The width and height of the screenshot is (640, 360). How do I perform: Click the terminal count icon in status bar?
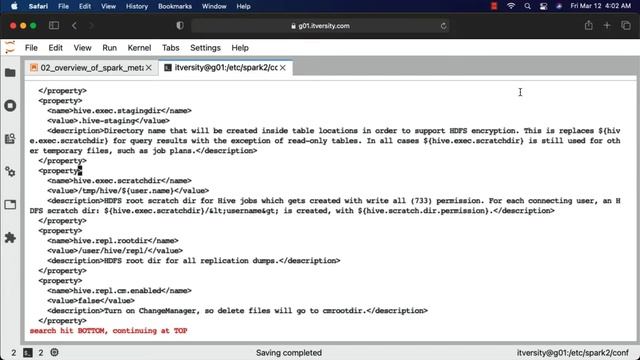pyautogui.click(x=28, y=353)
